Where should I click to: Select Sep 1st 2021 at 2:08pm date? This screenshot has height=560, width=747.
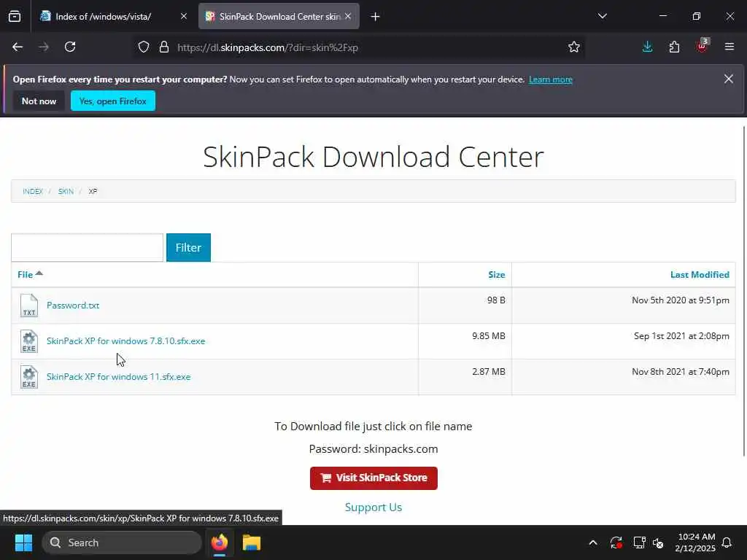tap(682, 336)
